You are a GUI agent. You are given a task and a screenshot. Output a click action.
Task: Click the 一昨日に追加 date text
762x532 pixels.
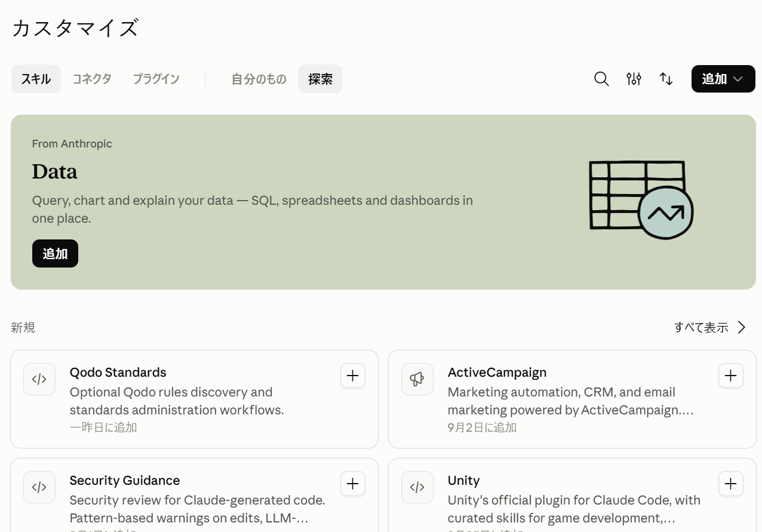tap(103, 428)
